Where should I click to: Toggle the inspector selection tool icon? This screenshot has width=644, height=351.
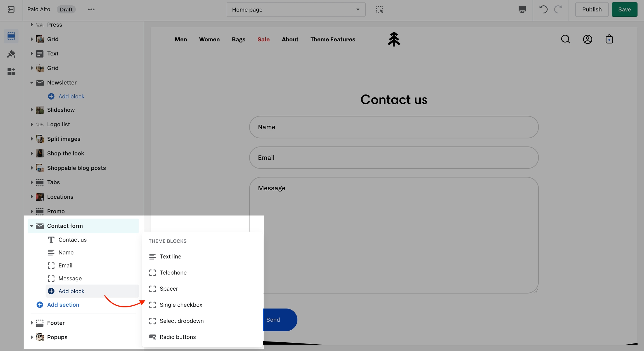coord(379,10)
